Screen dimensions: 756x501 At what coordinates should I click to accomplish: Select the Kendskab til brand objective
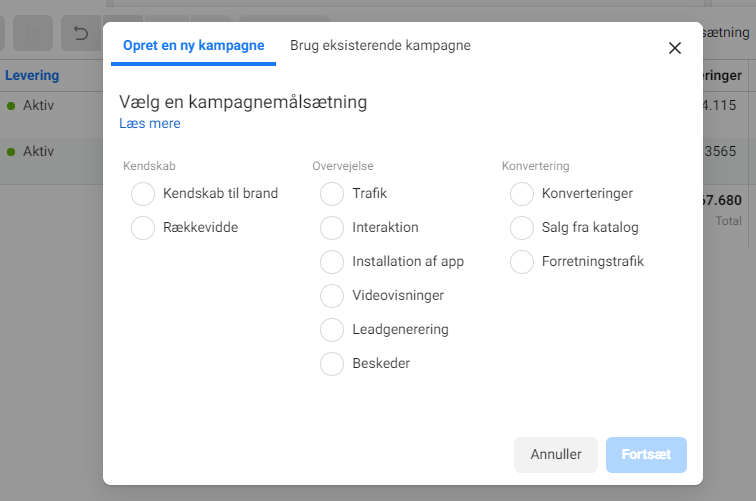tap(143, 194)
